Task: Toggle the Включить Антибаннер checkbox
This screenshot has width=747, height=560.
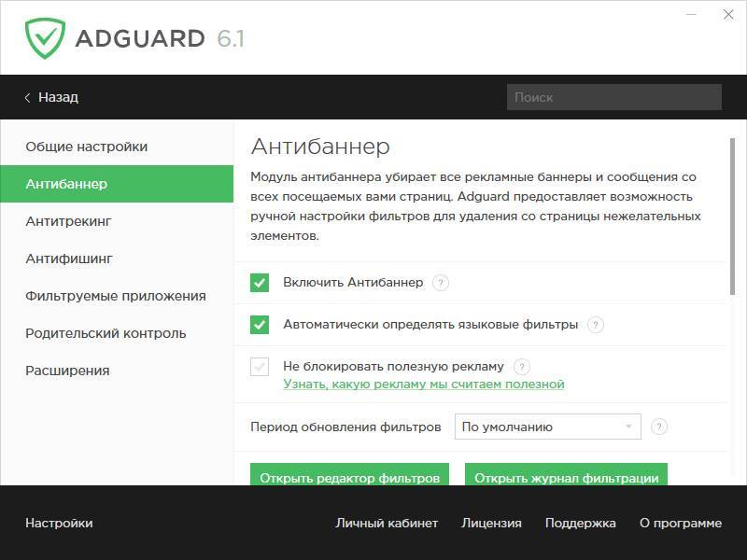Action: pyautogui.click(x=260, y=283)
